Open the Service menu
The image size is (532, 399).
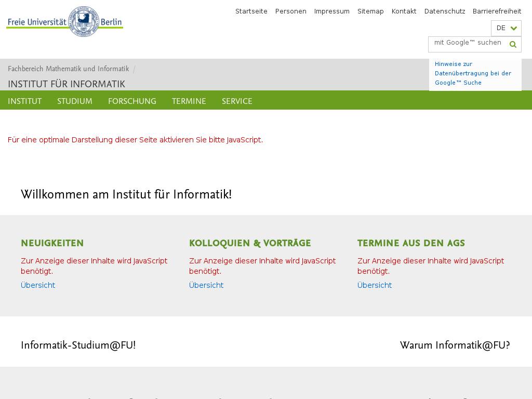point(237,101)
